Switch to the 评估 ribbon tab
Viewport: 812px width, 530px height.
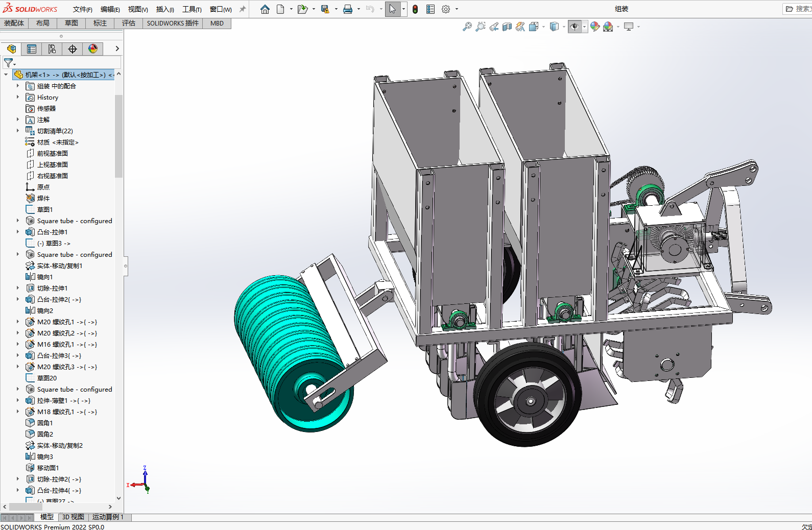[x=129, y=23]
